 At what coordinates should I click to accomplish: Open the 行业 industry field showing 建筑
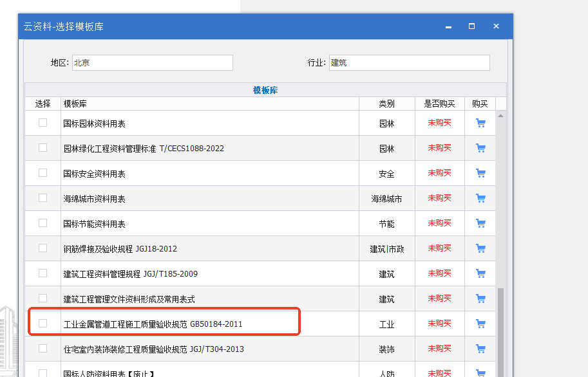(x=409, y=63)
